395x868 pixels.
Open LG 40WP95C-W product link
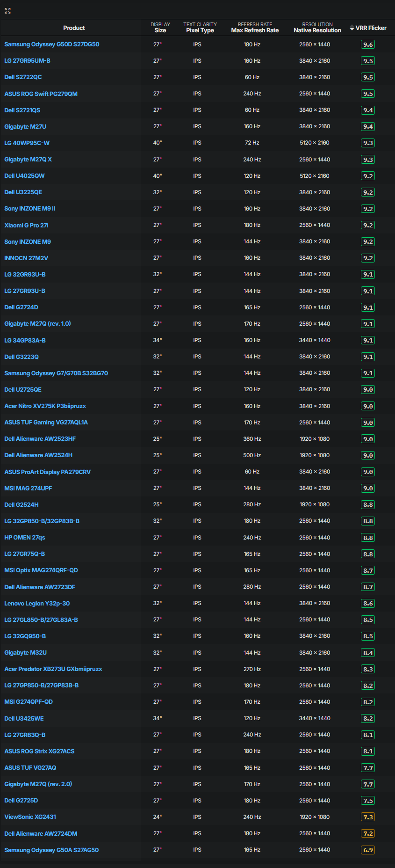coord(27,143)
